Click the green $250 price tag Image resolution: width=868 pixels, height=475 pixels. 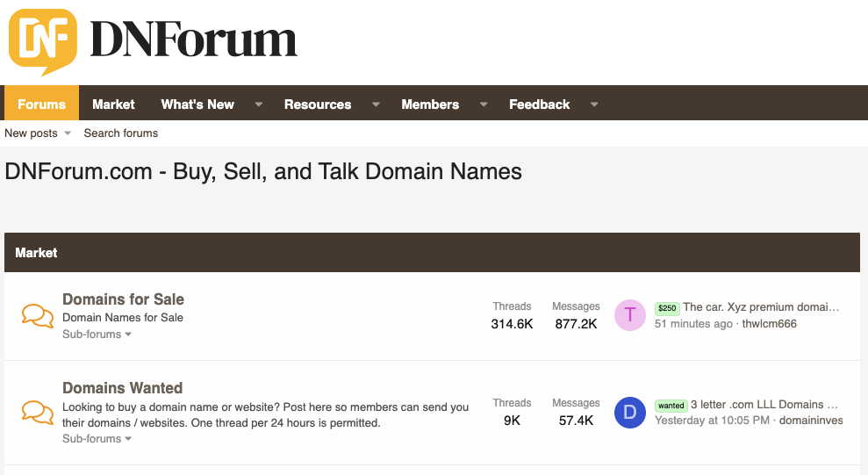coord(667,308)
